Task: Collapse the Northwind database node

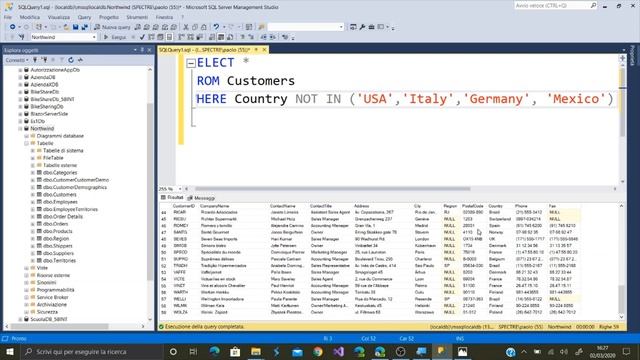Action: pos(20,129)
